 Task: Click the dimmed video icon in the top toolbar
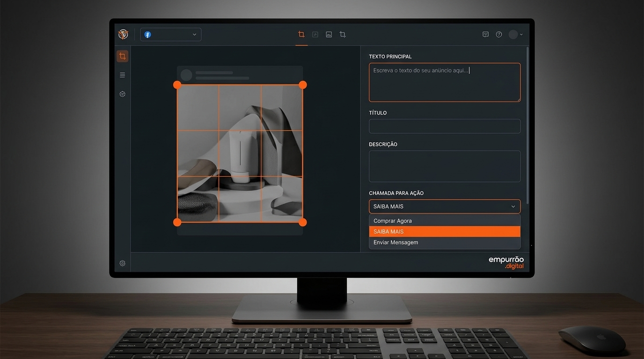point(315,35)
